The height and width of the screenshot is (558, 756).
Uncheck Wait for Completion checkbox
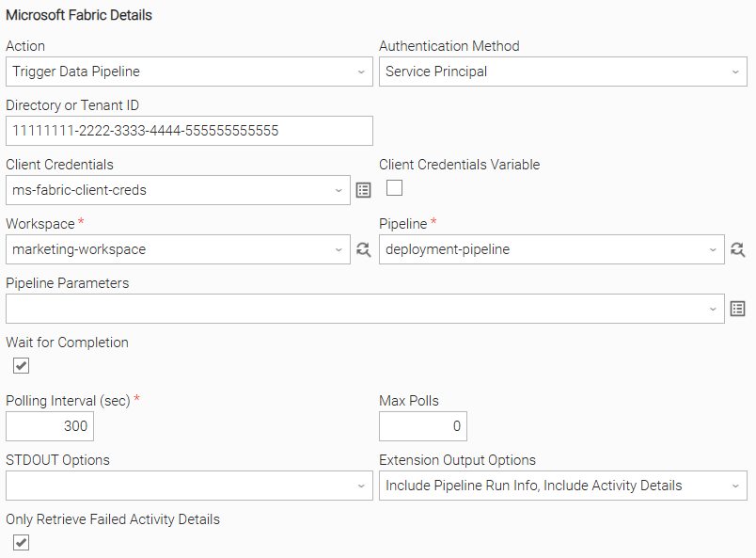coord(22,365)
